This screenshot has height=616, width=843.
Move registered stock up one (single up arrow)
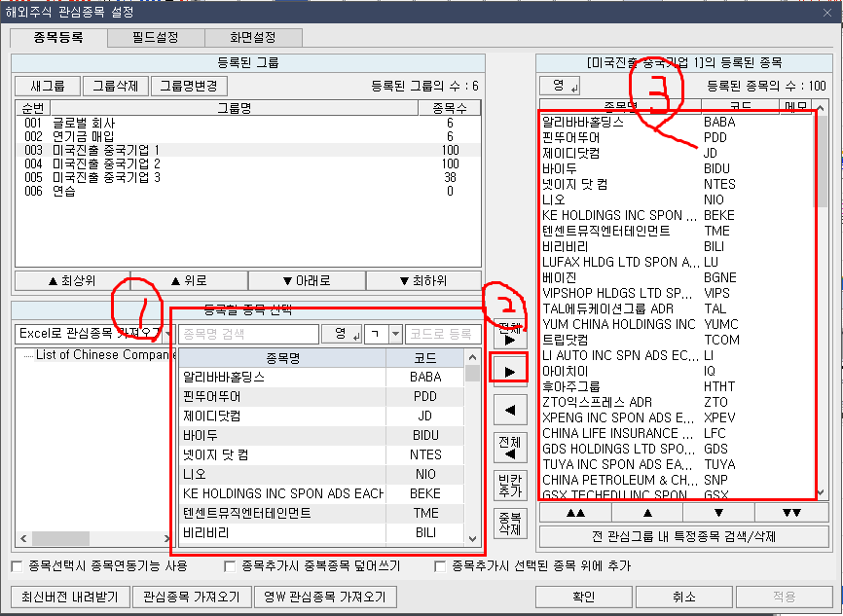point(647,513)
